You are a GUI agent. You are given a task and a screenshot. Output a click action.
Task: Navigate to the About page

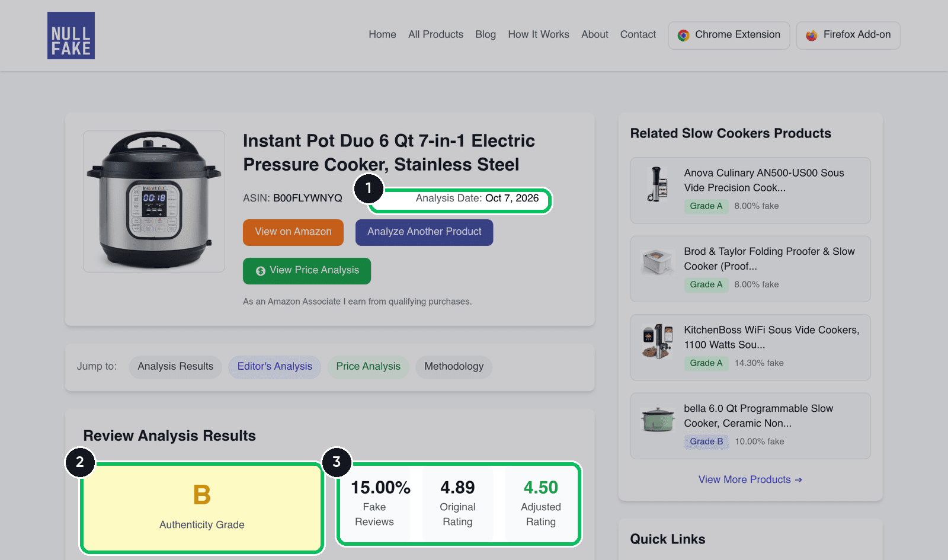595,34
